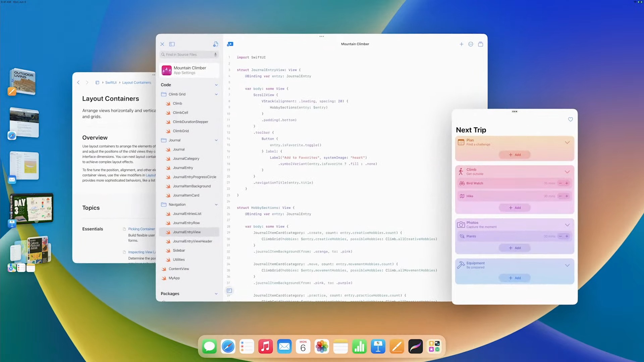644x362 pixels.
Task: Select JournalEntryView in the source navigator
Action: click(186, 232)
